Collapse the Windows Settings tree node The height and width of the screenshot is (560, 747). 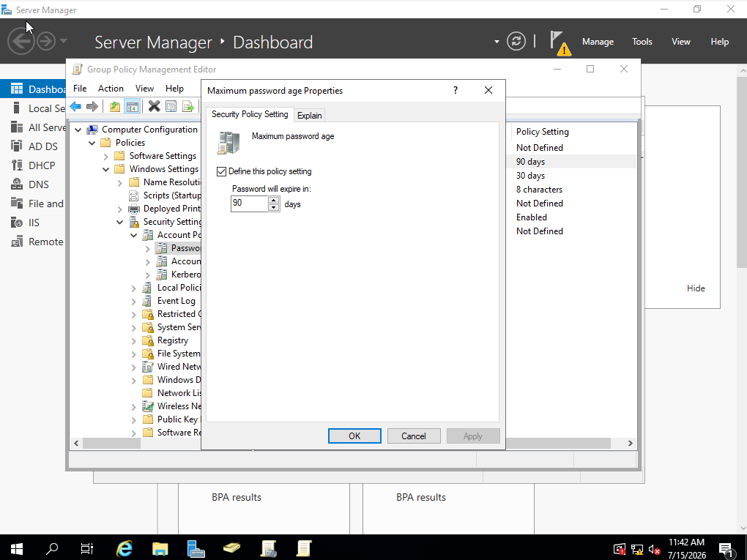click(x=105, y=169)
